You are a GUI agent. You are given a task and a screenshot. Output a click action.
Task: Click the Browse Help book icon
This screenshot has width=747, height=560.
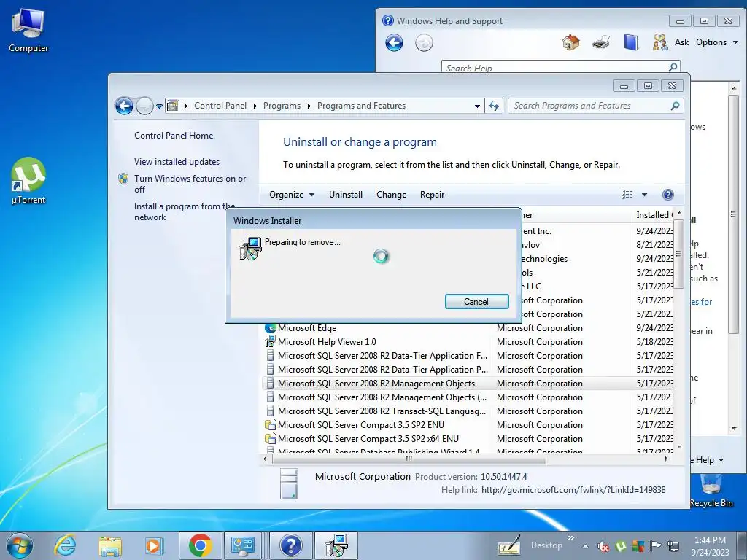click(631, 42)
